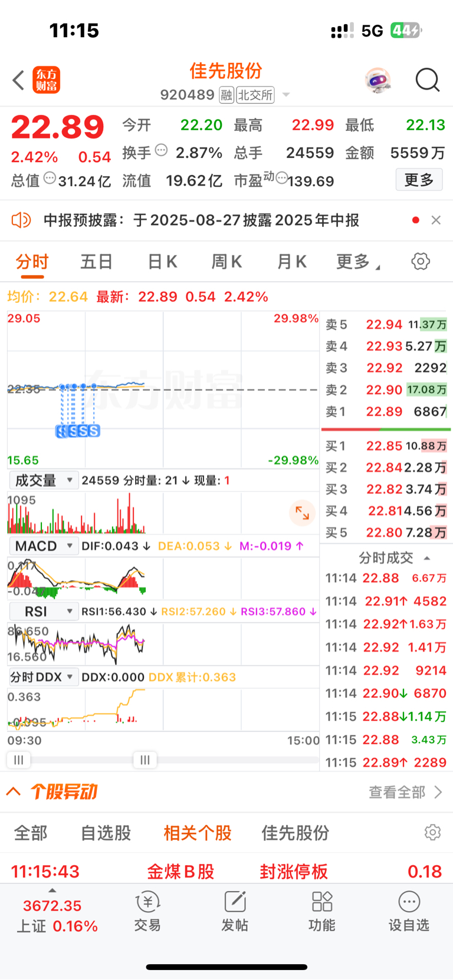Tap info icon next to 总值
Screen dimensions: 453x980
(50, 178)
